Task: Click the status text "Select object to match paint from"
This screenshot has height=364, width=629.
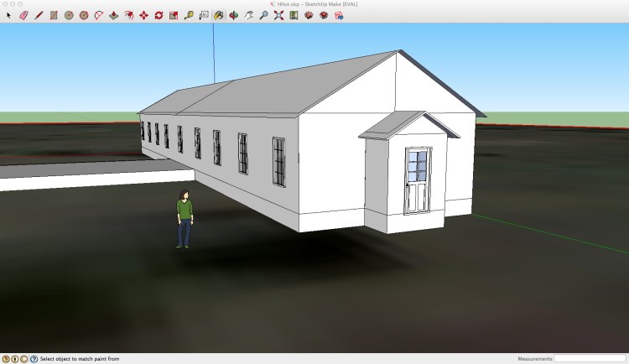Action: click(80, 359)
